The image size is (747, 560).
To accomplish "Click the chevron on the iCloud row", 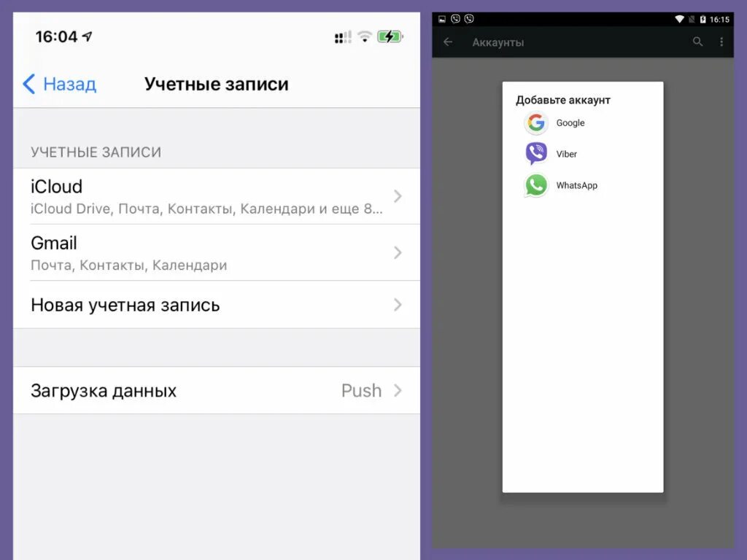I will (398, 196).
